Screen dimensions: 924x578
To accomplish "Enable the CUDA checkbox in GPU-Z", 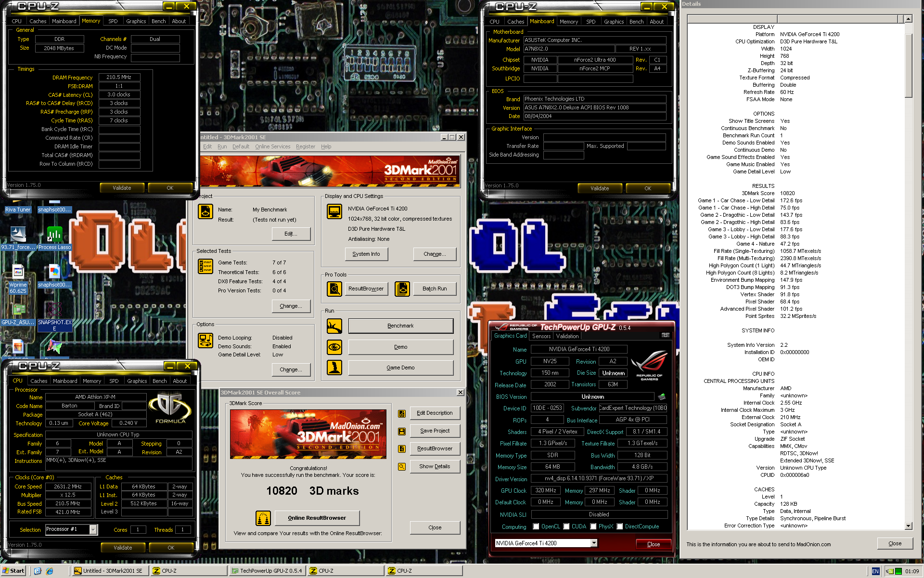I will 566,526.
